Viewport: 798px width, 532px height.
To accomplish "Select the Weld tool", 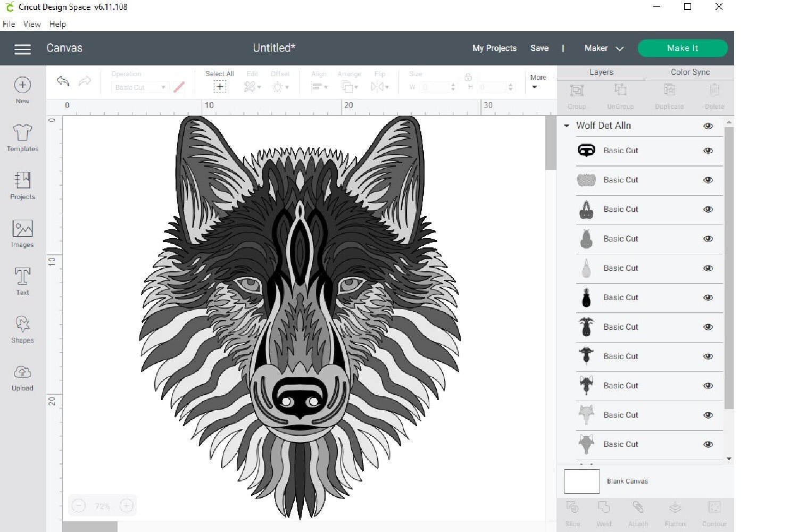I will click(604, 512).
